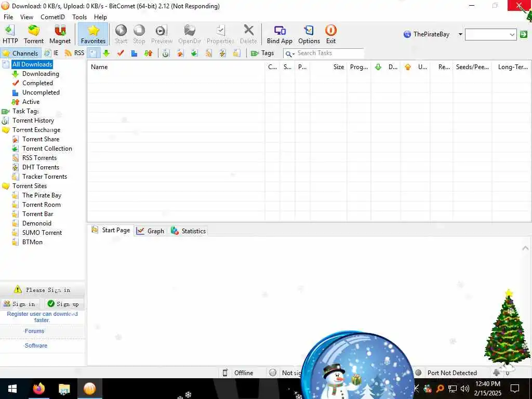The image size is (532, 399).
Task: Click into the Search Tasks field
Action: 329,54
